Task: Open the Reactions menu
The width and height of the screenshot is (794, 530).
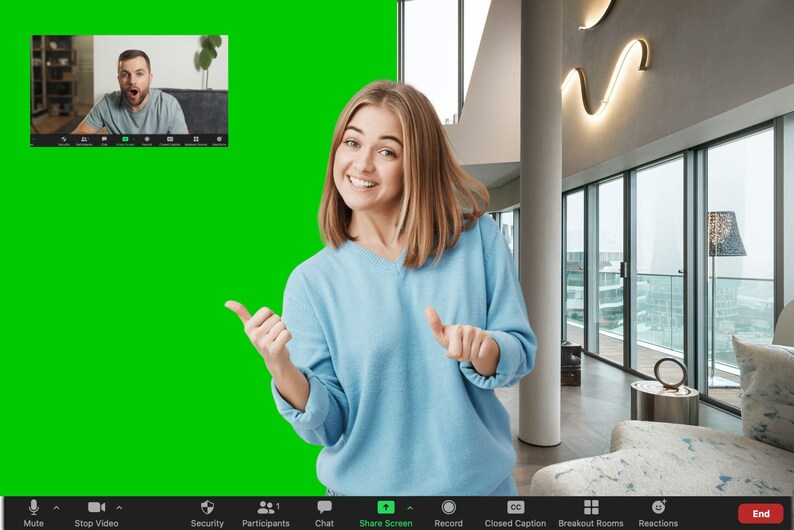Action: pos(658,513)
